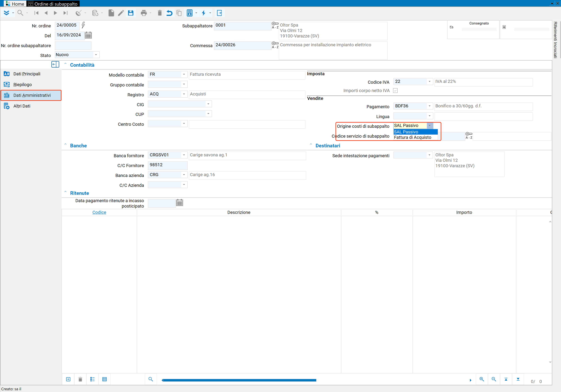This screenshot has height=392, width=561.
Task: Toggle Importi corpo netto IVA checkbox
Action: tap(395, 91)
